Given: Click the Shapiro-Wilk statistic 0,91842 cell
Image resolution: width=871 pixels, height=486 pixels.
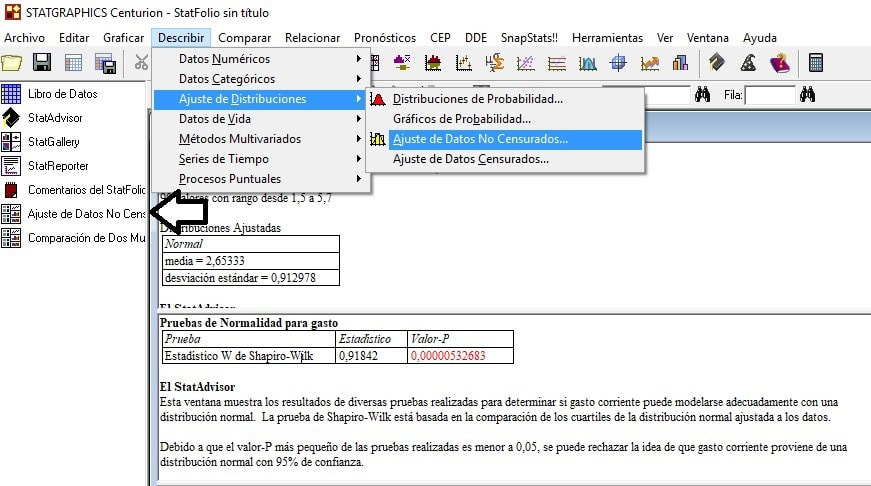Looking at the screenshot, I should [371, 355].
